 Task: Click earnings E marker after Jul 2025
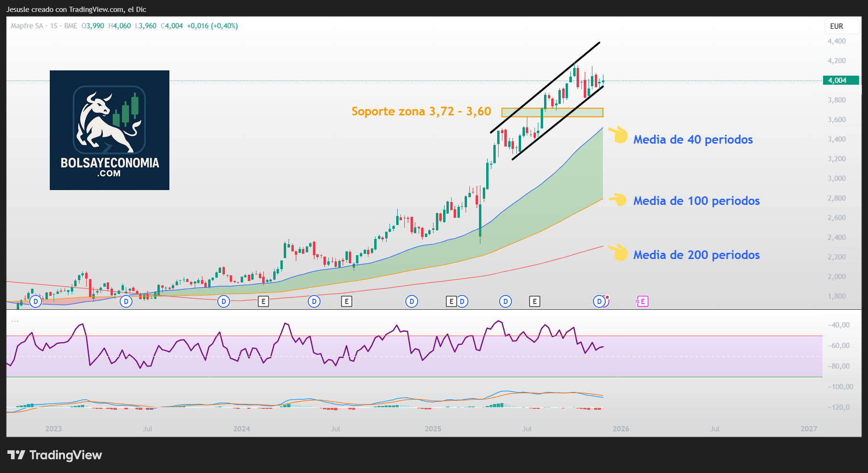[534, 302]
